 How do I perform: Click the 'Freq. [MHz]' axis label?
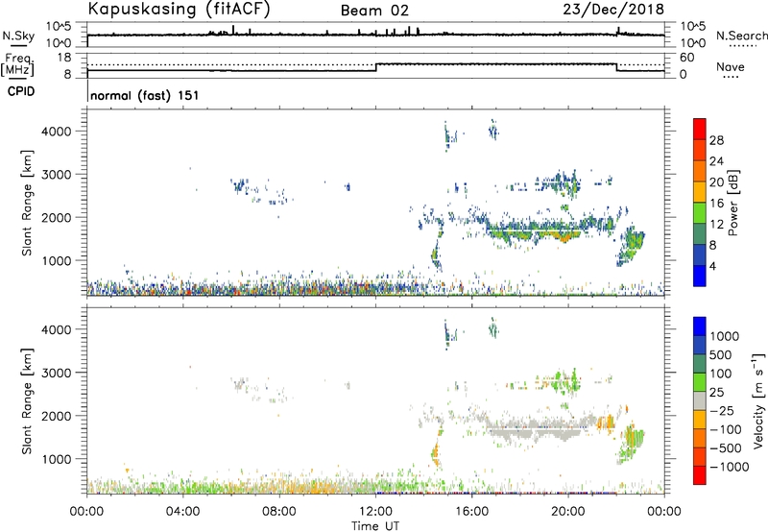click(x=17, y=64)
